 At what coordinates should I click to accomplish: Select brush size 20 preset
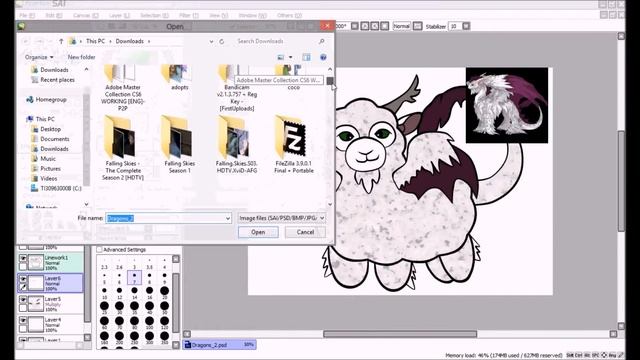click(164, 292)
